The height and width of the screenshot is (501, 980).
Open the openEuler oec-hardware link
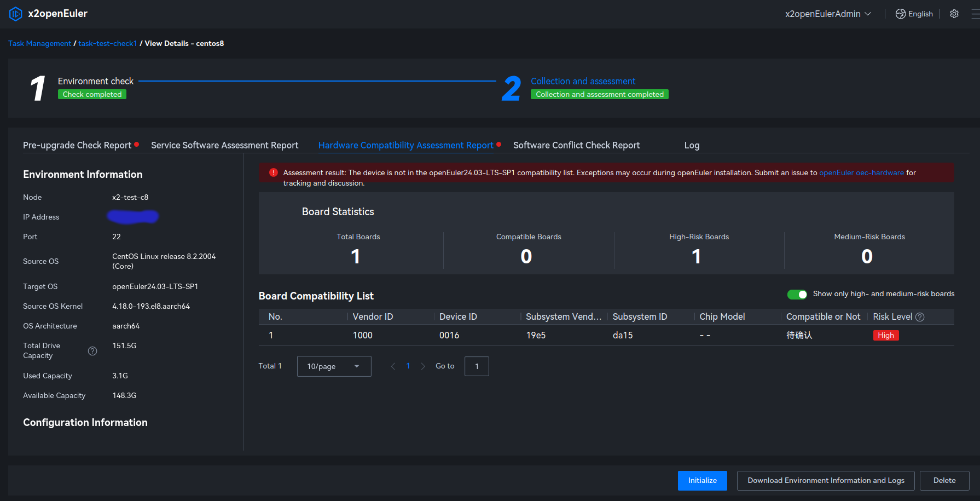(861, 172)
